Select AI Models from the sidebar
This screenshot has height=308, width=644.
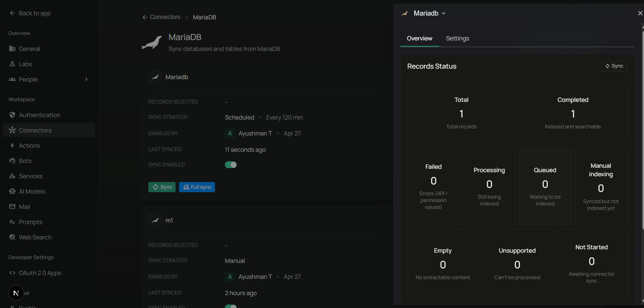[x=32, y=191]
